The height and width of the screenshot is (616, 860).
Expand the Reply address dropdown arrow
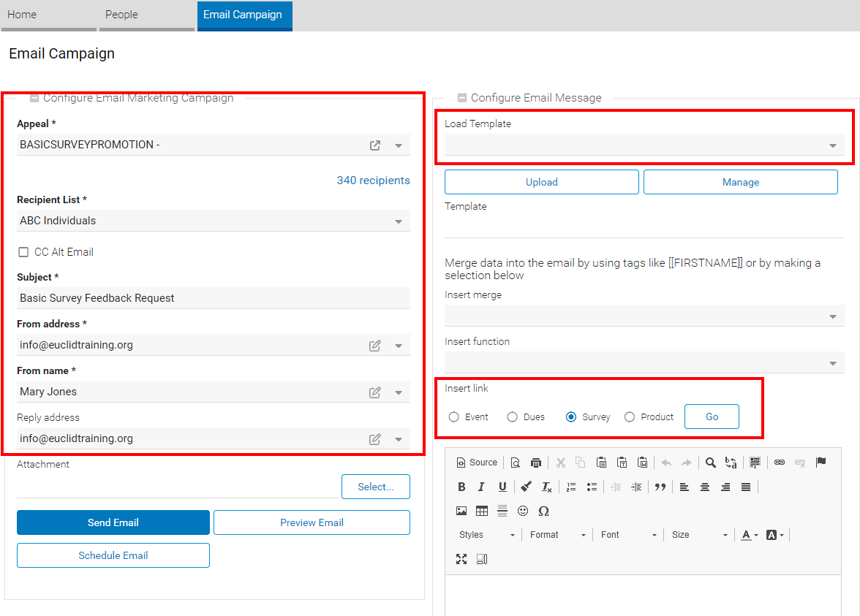[399, 440]
